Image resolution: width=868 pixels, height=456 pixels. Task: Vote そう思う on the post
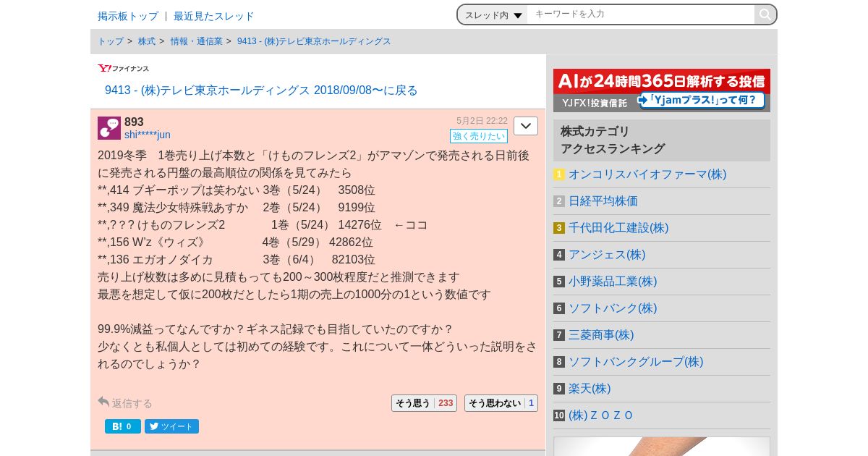coord(424,403)
